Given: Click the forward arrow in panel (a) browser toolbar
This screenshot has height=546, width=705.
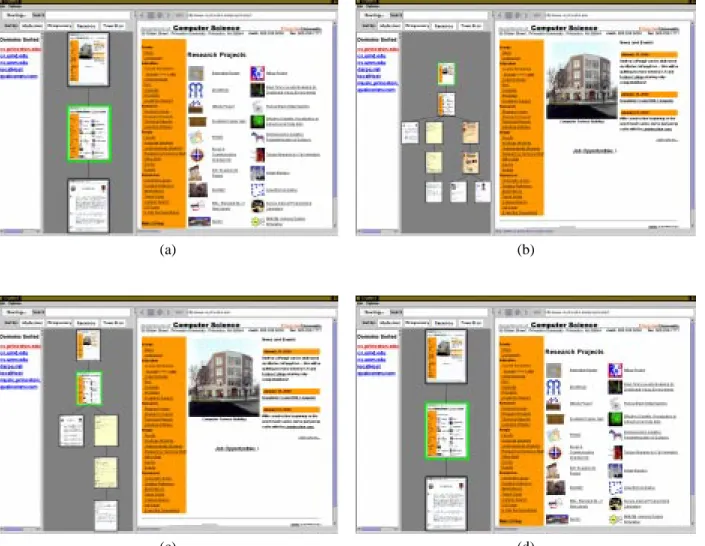Looking at the screenshot, I should 169,15.
